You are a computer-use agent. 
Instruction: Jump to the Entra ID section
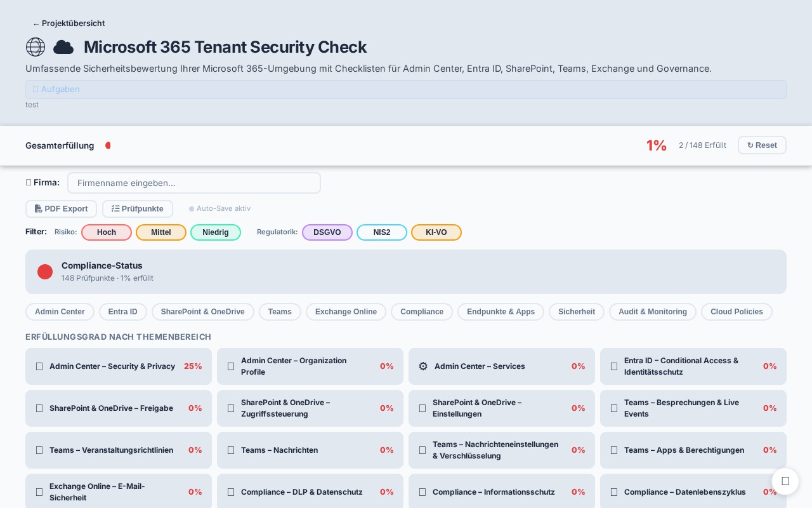click(123, 312)
